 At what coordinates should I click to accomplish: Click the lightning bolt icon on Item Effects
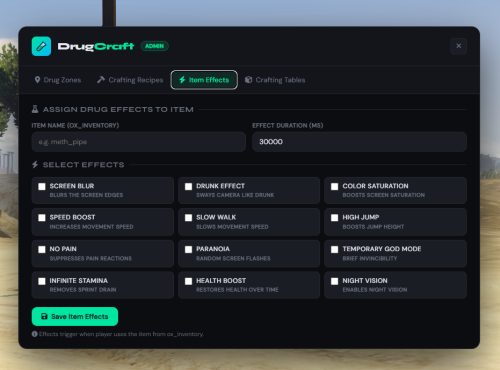[x=182, y=80]
